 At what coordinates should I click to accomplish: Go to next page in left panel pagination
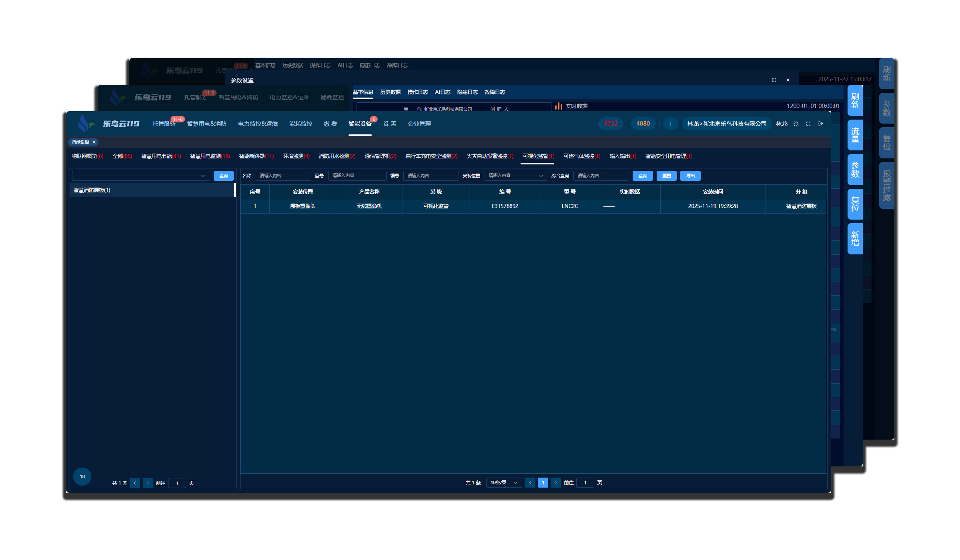pyautogui.click(x=148, y=483)
